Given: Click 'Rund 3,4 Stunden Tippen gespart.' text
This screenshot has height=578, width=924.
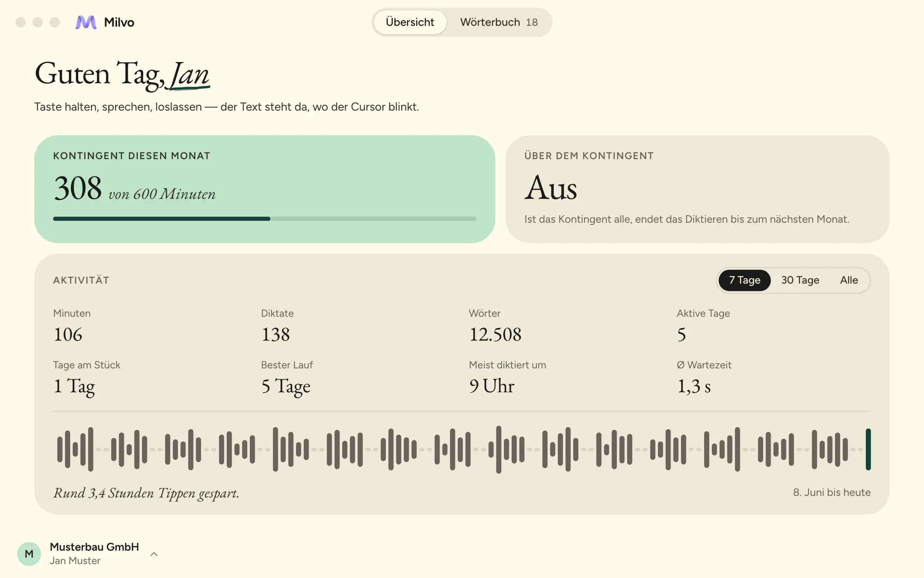Looking at the screenshot, I should tap(146, 493).
